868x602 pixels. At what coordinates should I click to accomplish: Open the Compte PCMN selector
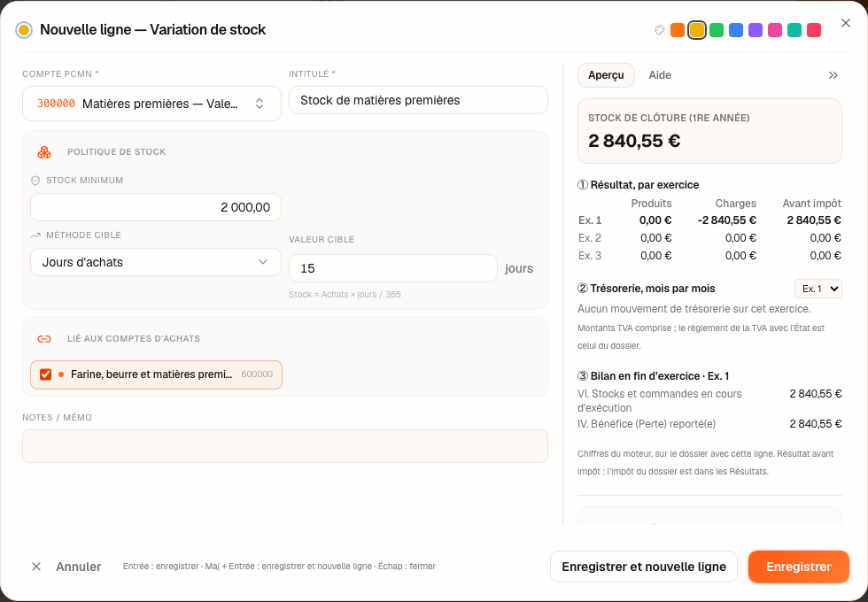[151, 104]
